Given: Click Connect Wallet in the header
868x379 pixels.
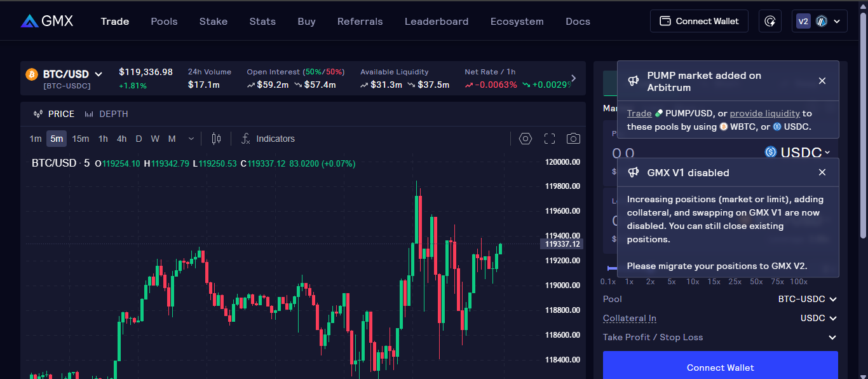Looking at the screenshot, I should (x=699, y=21).
